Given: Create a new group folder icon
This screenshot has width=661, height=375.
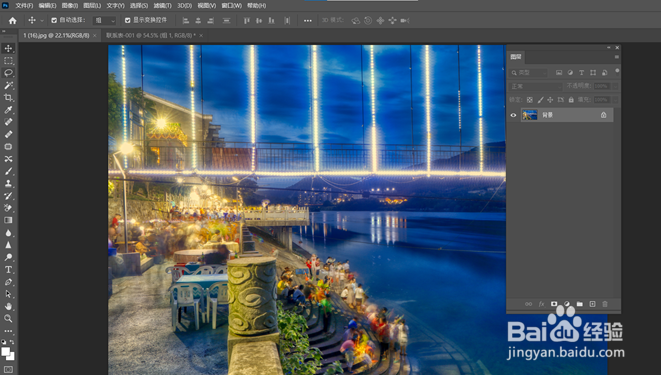Looking at the screenshot, I should pyautogui.click(x=580, y=304).
